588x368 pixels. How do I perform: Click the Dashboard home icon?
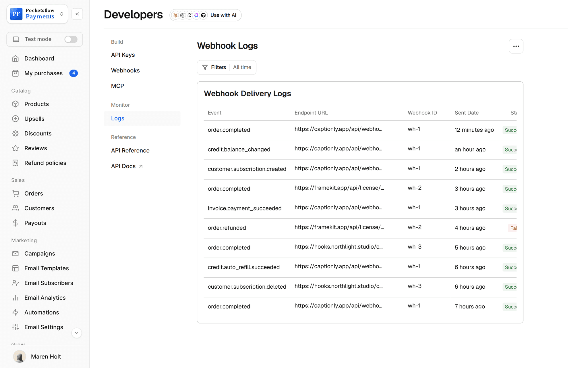pos(16,59)
